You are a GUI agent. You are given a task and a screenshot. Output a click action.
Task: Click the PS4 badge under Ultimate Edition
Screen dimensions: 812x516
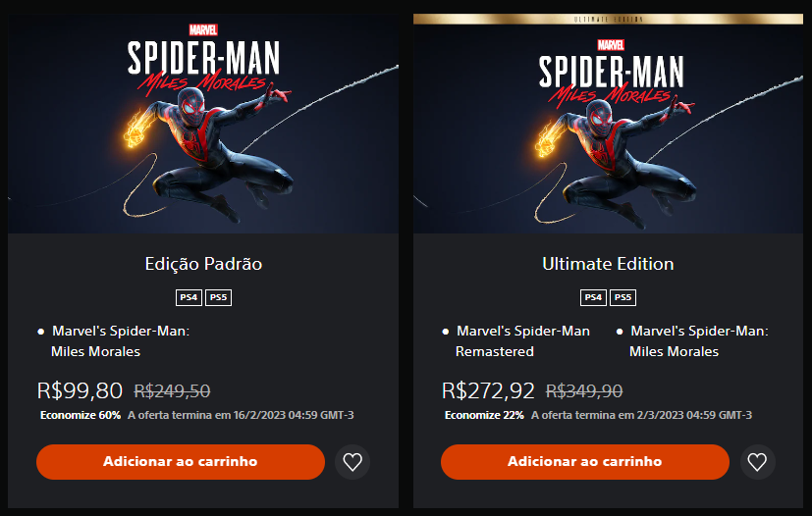593,297
